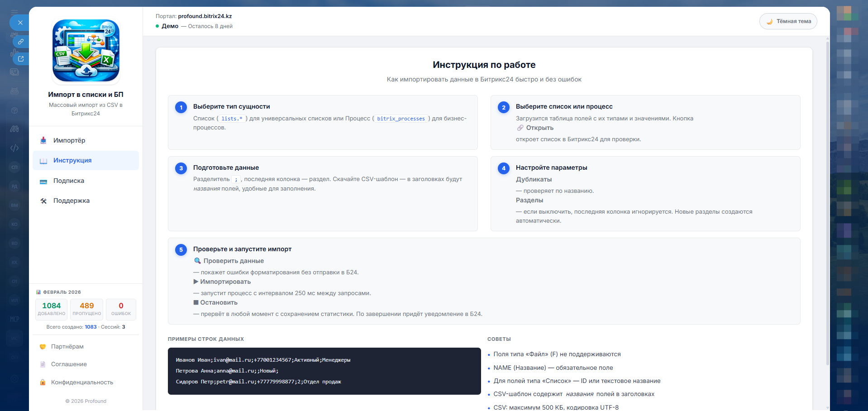Image resolution: width=868 pixels, height=411 pixels.
Task: Click the page vertical scrollbar
Action: click(828, 204)
